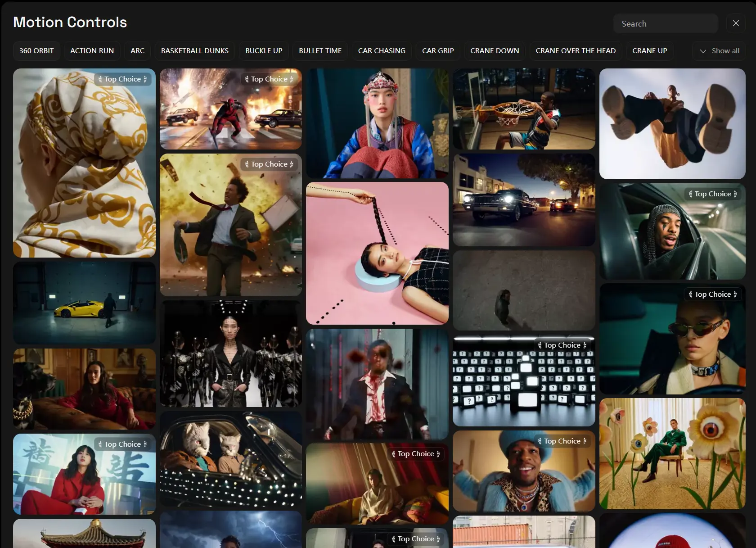The image size is (756, 548).
Task: Select the ARC filter chip
Action: pos(138,51)
